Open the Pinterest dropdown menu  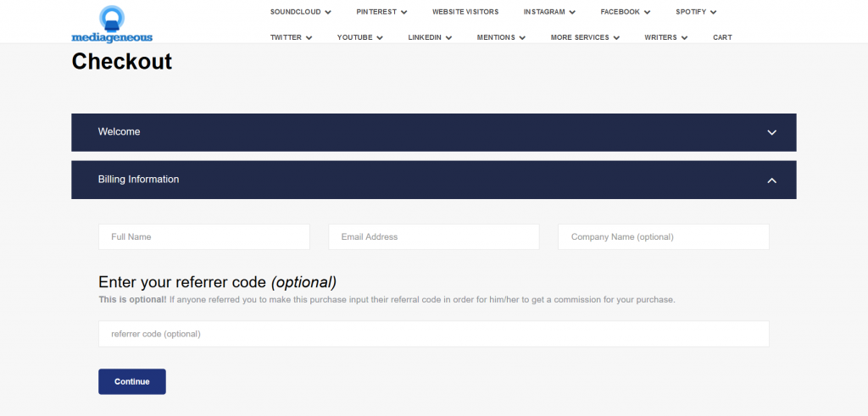click(381, 12)
